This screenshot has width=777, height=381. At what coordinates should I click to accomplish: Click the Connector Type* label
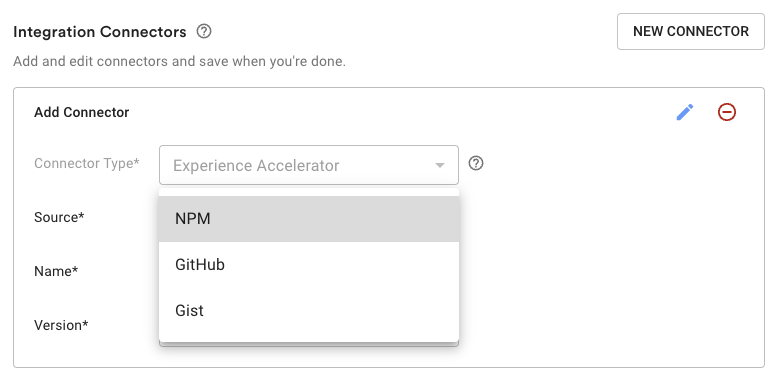click(x=87, y=163)
